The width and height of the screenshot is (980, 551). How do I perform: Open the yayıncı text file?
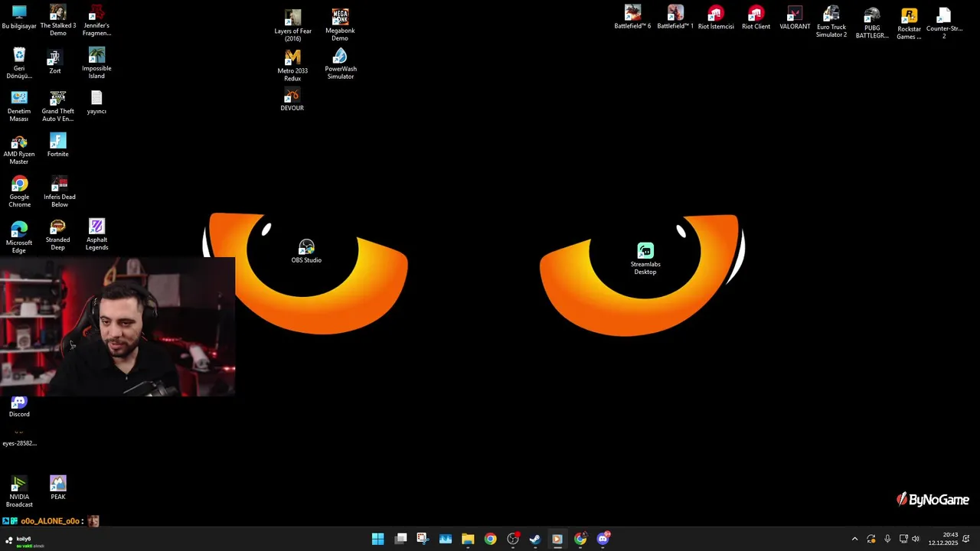pos(96,103)
